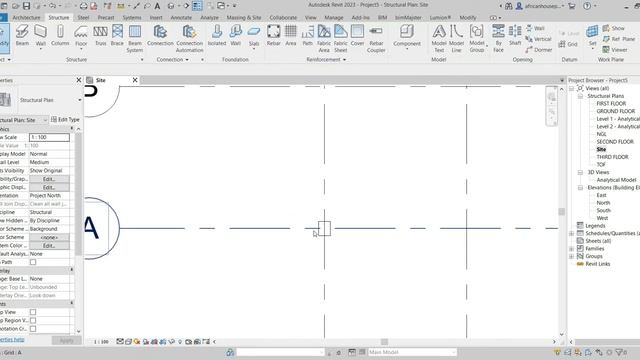Select the Shaft opening tool

point(515,36)
